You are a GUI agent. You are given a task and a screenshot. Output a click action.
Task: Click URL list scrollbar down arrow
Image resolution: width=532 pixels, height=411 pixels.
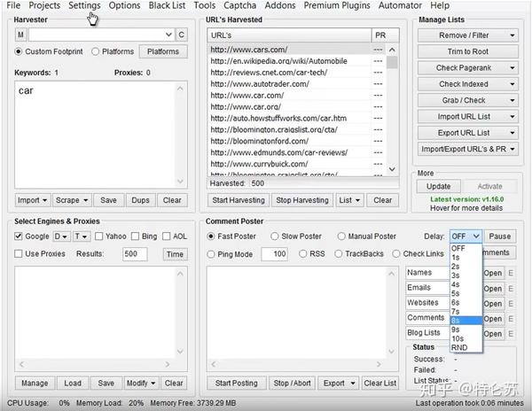tap(392, 169)
